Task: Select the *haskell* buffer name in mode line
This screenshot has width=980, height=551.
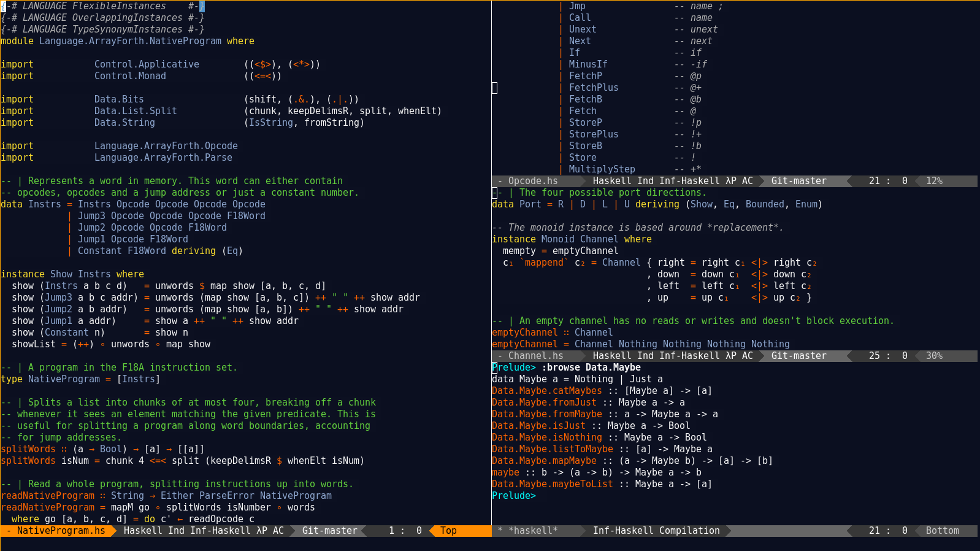Action: pos(533,531)
